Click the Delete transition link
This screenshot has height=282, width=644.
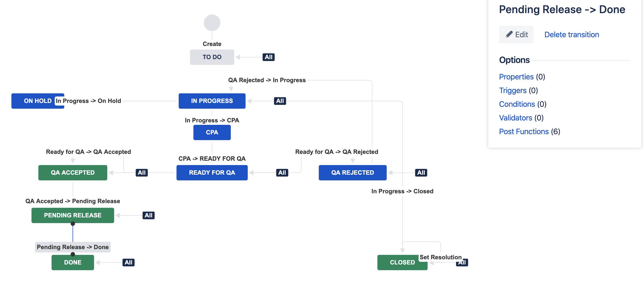click(x=572, y=34)
